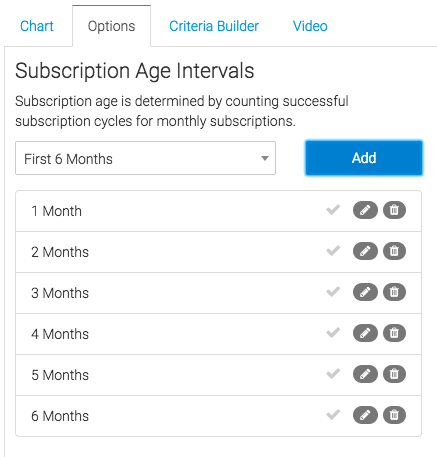Go to the Video tab

pos(310,26)
